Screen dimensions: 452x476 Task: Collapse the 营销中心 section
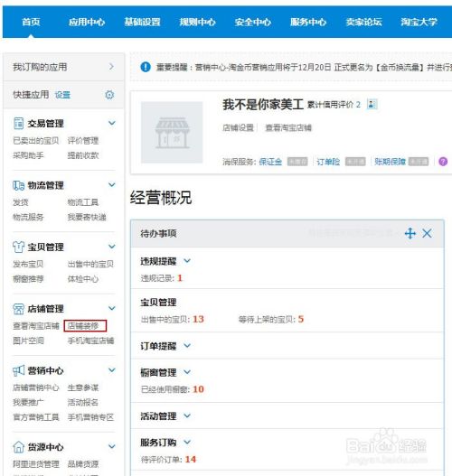click(112, 369)
